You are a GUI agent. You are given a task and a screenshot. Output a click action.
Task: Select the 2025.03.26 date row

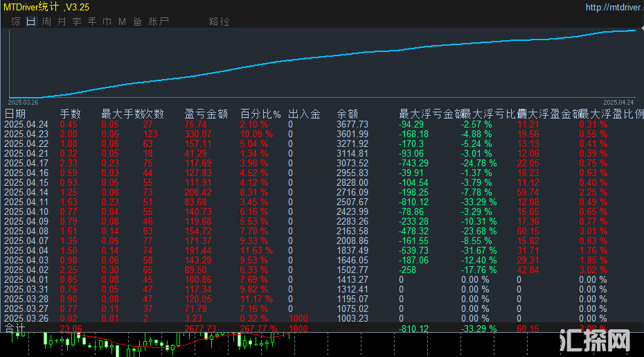point(26,318)
